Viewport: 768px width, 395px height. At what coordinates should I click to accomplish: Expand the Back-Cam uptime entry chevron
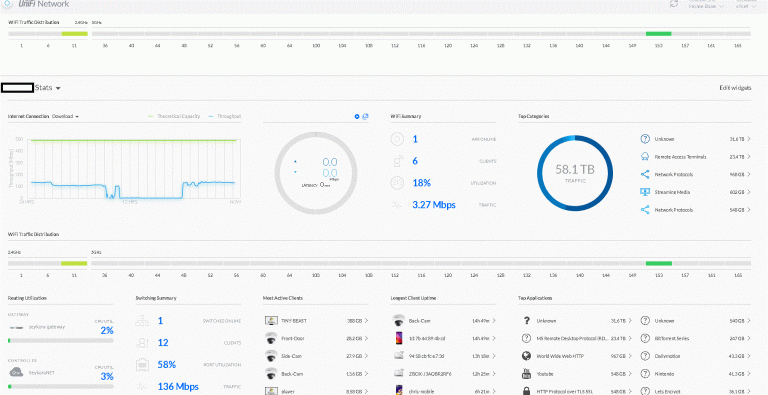pos(493,321)
